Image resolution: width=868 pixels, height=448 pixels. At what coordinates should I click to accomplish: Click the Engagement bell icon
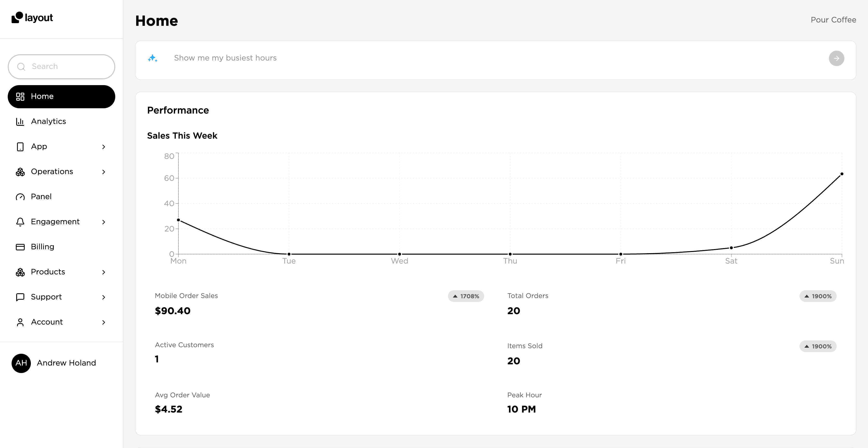click(20, 222)
